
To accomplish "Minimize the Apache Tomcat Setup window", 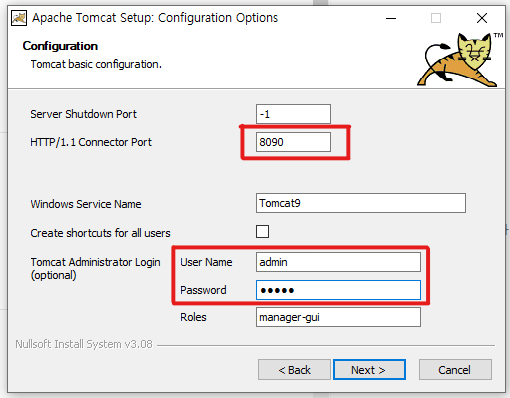I will [x=391, y=18].
